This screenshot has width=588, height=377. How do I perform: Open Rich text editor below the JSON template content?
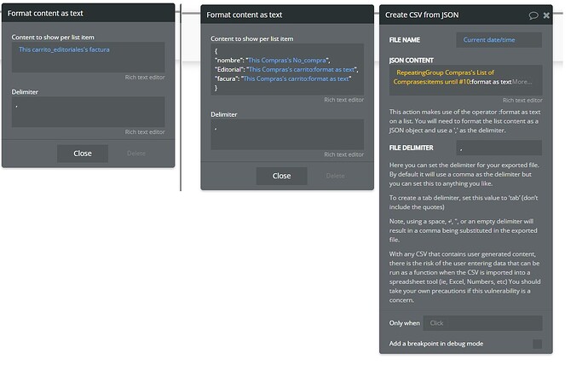[x=343, y=100]
